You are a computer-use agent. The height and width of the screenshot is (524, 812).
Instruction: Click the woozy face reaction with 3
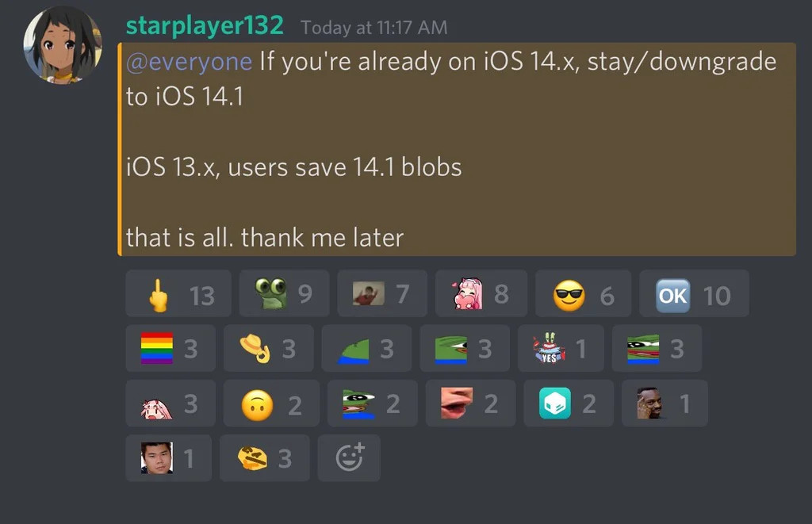tap(265, 458)
